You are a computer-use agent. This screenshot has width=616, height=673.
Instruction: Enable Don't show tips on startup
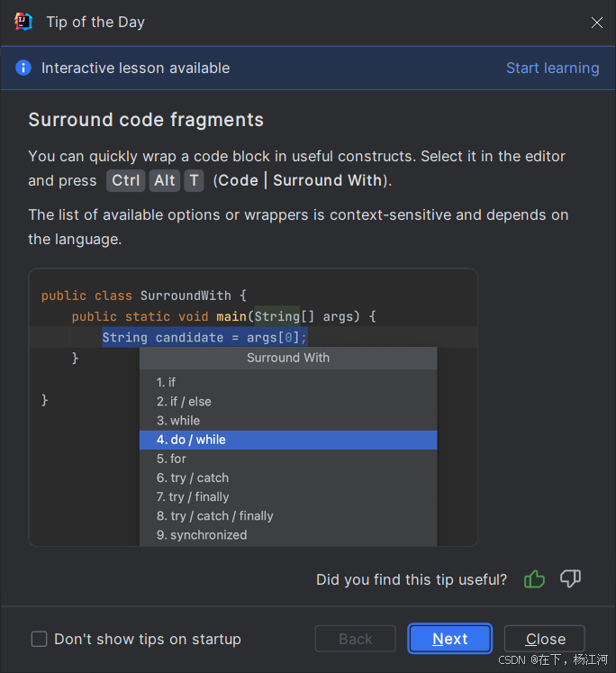40,639
